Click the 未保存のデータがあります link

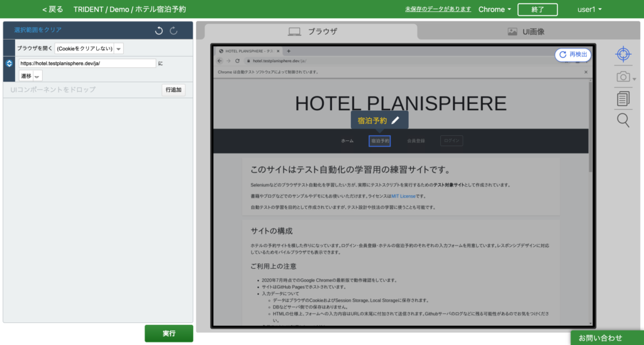point(438,9)
